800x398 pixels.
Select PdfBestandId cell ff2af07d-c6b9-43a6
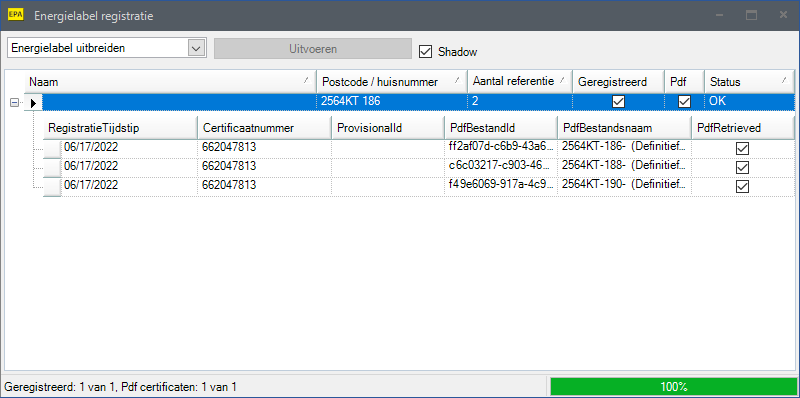[x=501, y=149]
